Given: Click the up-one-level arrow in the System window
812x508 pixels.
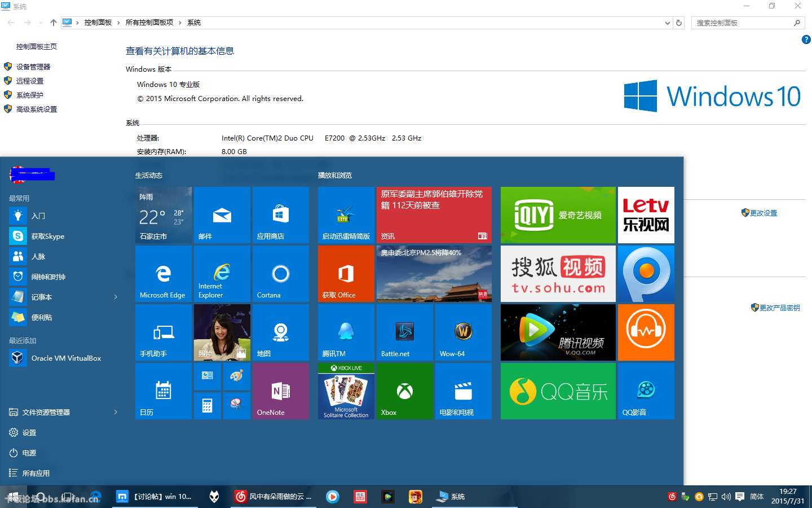Looking at the screenshot, I should tap(54, 23).
